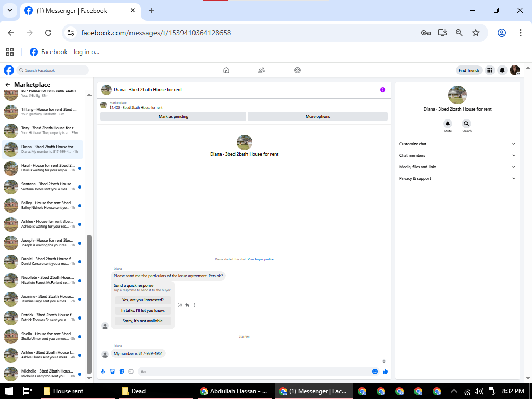
Task: Open Daniel 3bed 2bath conversation
Action: click(43, 261)
